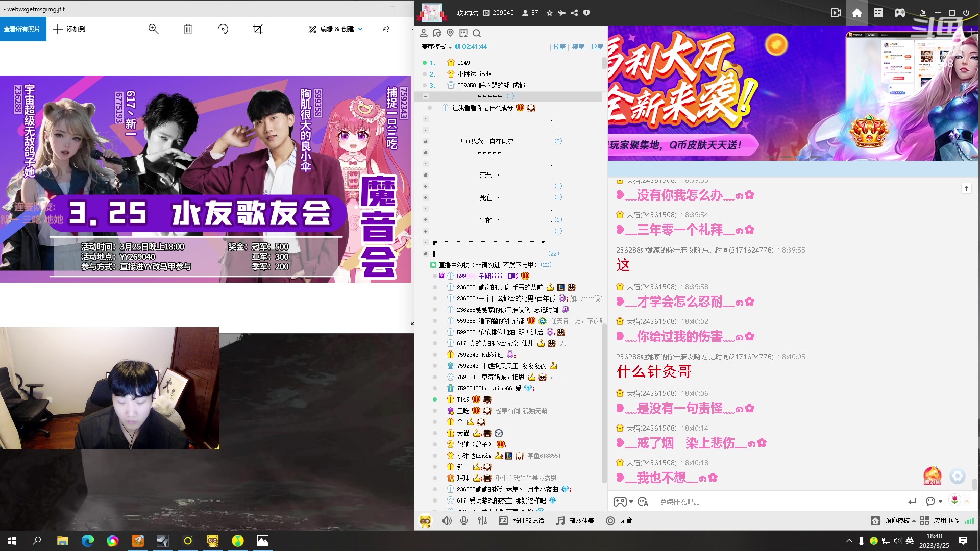Toggle the speaker mute in YY
The height and width of the screenshot is (551, 980).
click(447, 521)
